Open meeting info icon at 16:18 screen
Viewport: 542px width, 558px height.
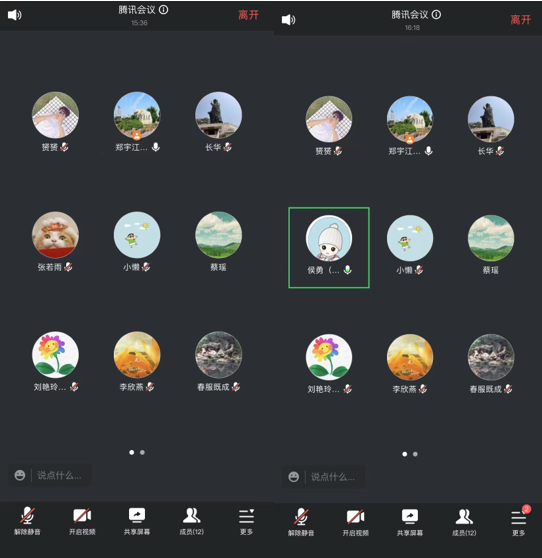click(436, 15)
